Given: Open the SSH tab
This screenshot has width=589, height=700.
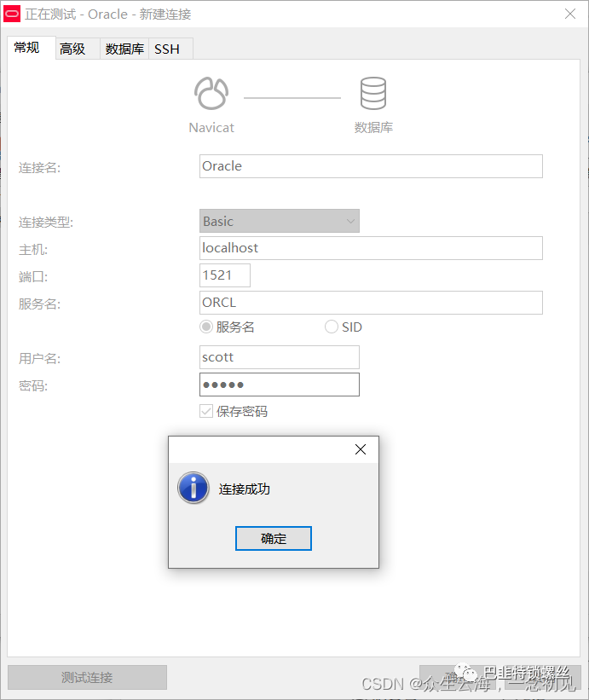Looking at the screenshot, I should pos(167,49).
